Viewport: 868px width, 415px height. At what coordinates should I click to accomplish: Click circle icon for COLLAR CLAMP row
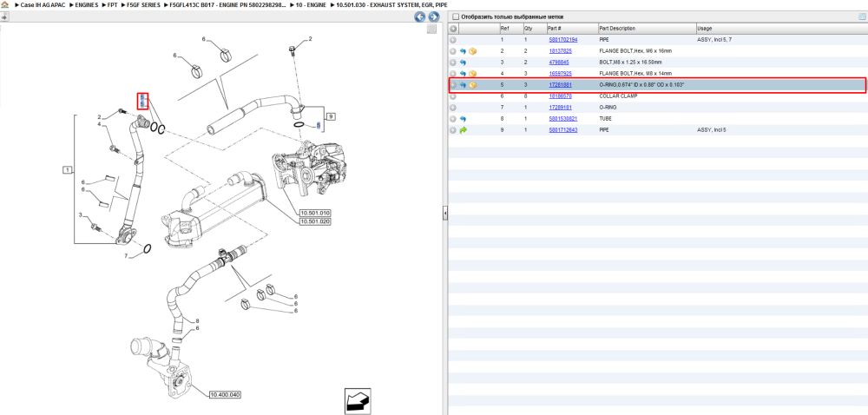(x=453, y=96)
